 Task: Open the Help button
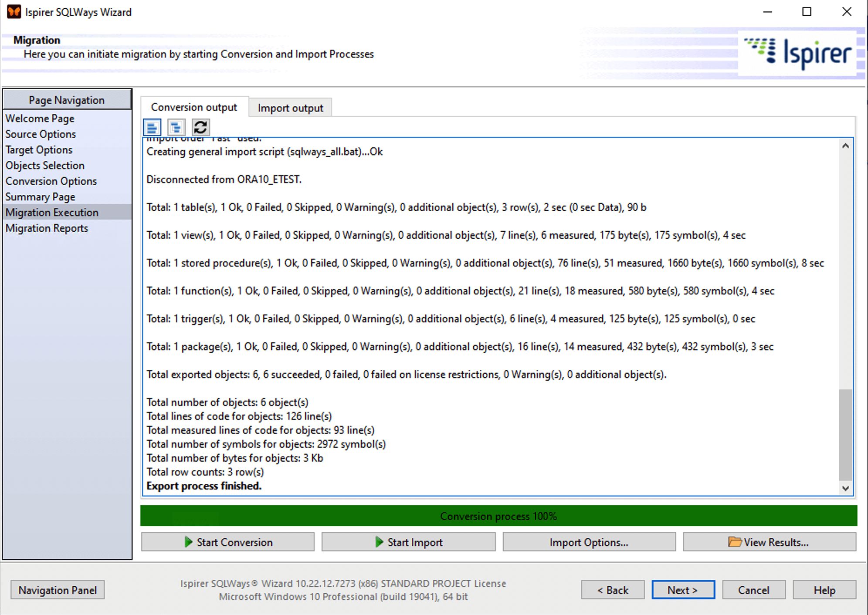824,590
